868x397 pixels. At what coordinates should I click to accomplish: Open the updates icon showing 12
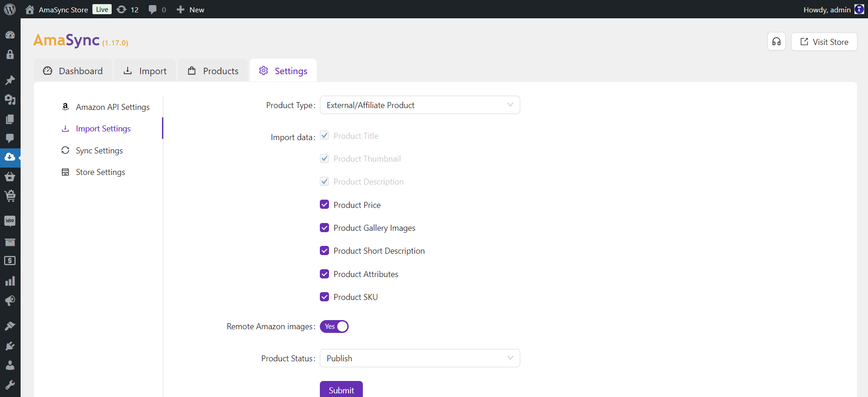pyautogui.click(x=128, y=10)
